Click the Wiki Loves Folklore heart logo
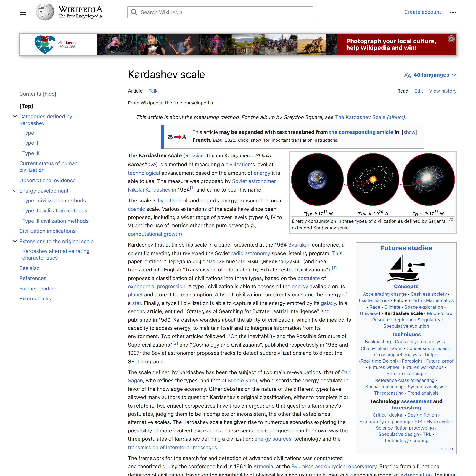 (x=45, y=44)
